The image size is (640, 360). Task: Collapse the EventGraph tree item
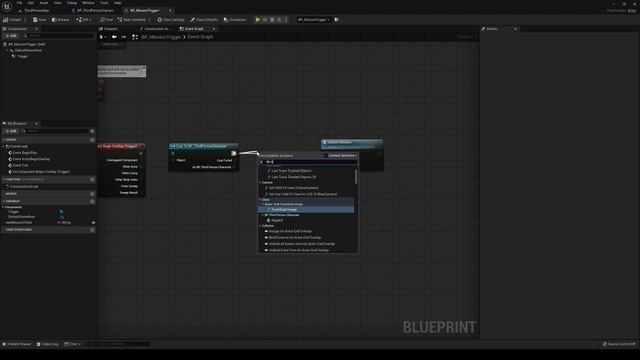(x=4, y=146)
